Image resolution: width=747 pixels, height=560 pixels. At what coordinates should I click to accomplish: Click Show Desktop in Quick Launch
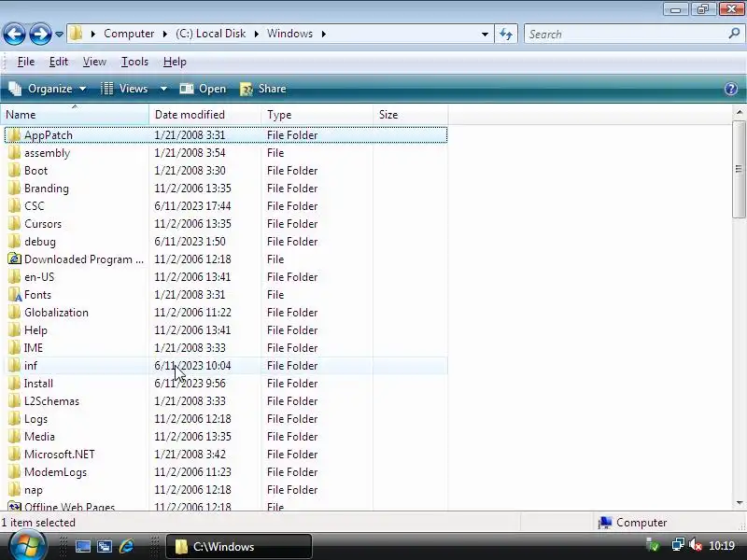(83, 547)
